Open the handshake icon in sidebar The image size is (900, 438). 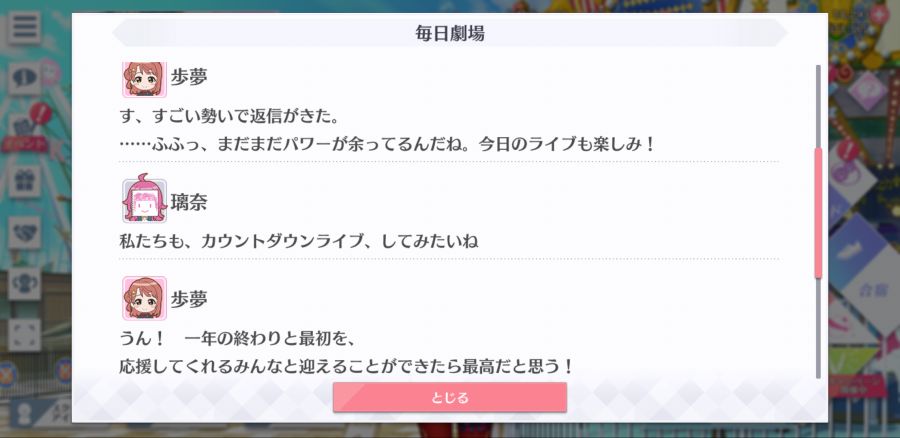tap(24, 232)
